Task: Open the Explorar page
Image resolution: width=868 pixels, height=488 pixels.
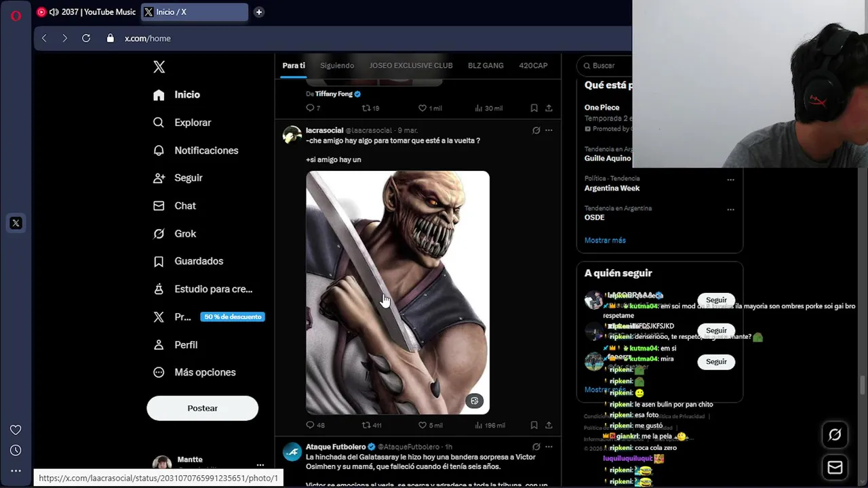Action: 182,123
